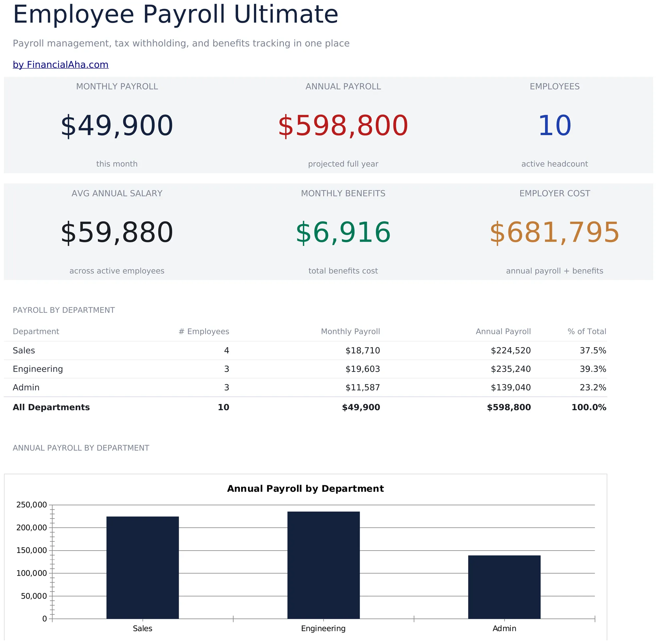
Task: Select the Admin bar in the chart
Action: pyautogui.click(x=505, y=587)
